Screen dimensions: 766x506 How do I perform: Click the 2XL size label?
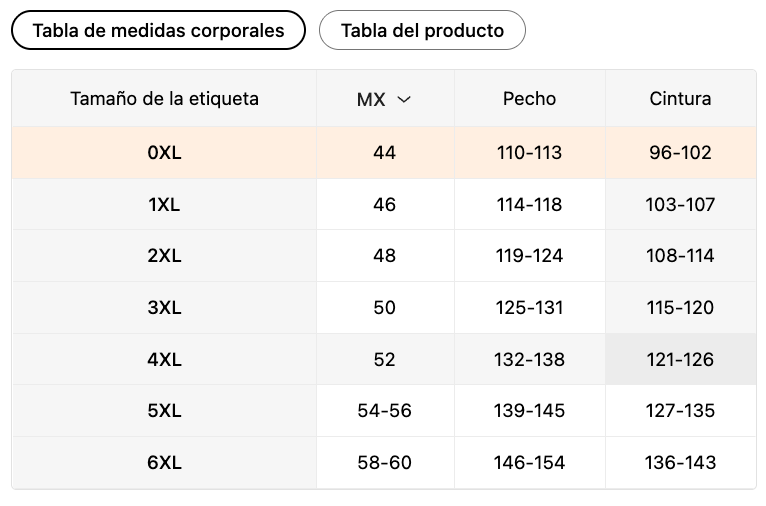tap(164, 256)
